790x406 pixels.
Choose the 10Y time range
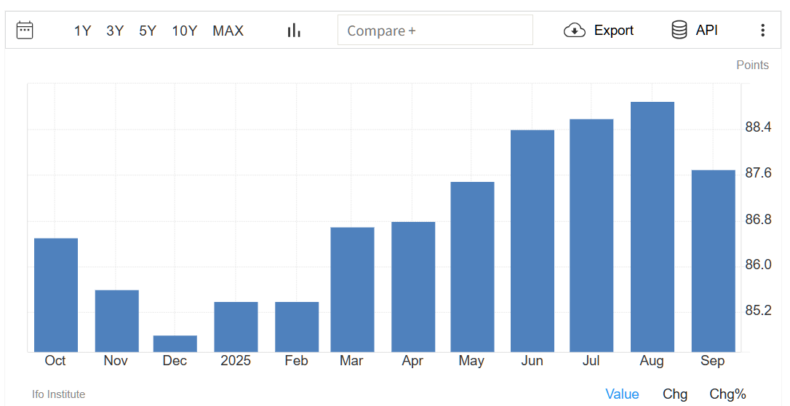(x=184, y=30)
